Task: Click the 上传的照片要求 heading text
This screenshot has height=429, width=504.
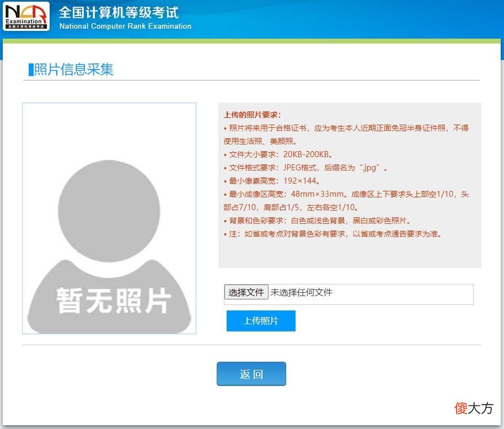Action: point(253,115)
